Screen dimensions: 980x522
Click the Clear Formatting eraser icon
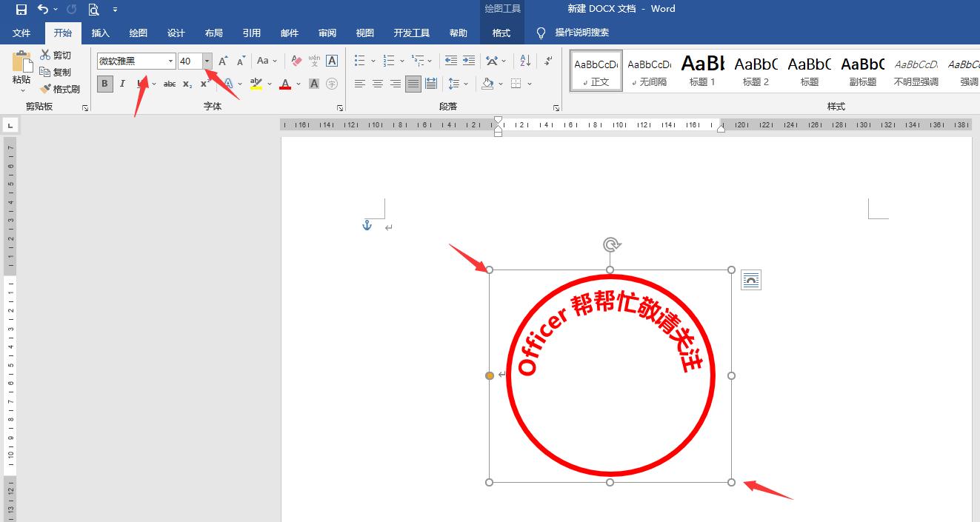point(296,61)
